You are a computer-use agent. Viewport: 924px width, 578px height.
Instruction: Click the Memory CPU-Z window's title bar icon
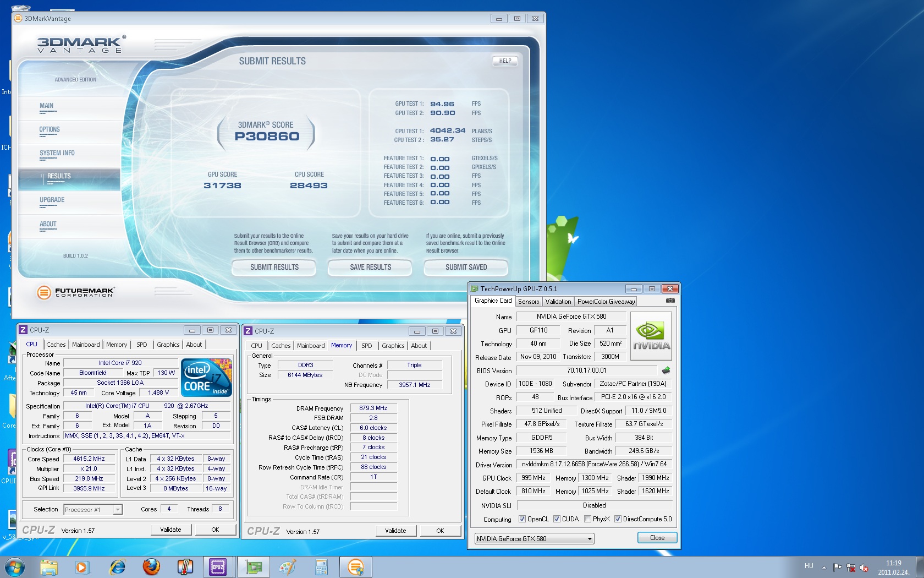[248, 331]
